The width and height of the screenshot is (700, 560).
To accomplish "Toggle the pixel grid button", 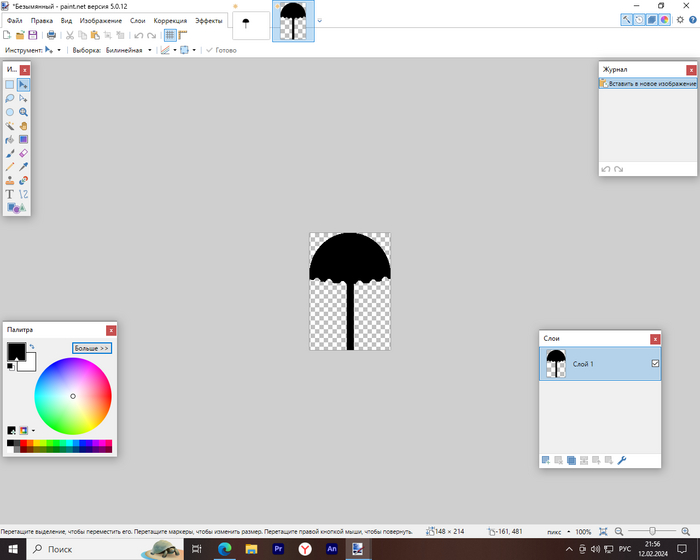I will [170, 35].
